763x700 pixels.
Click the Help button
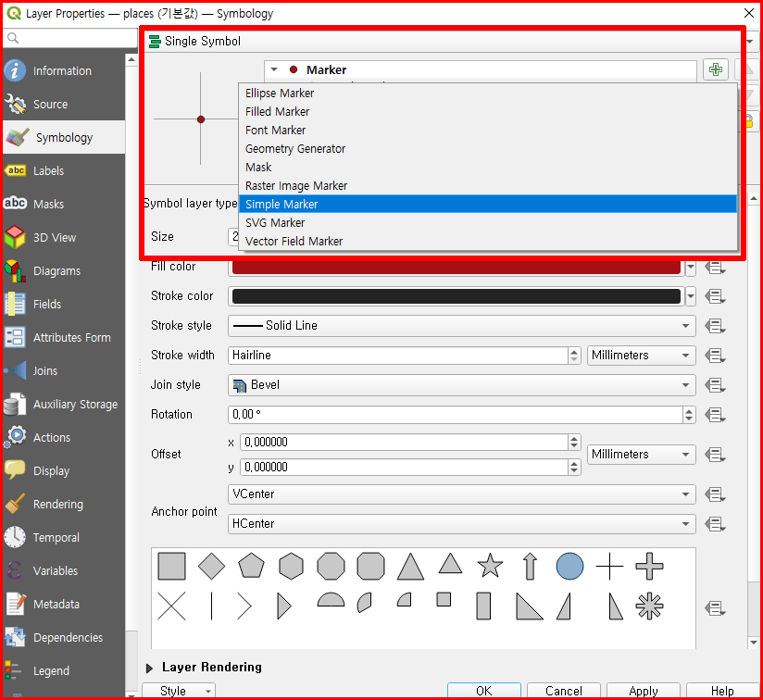pos(722,691)
